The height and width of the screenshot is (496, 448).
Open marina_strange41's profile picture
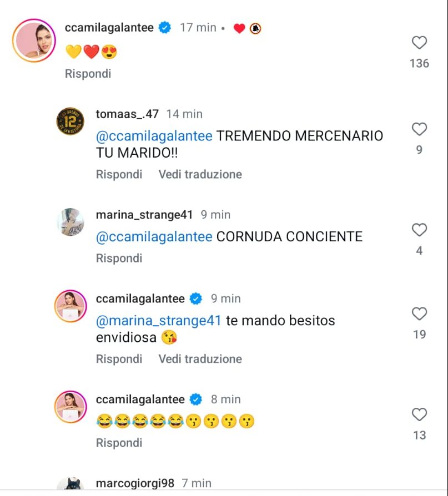[x=71, y=222]
